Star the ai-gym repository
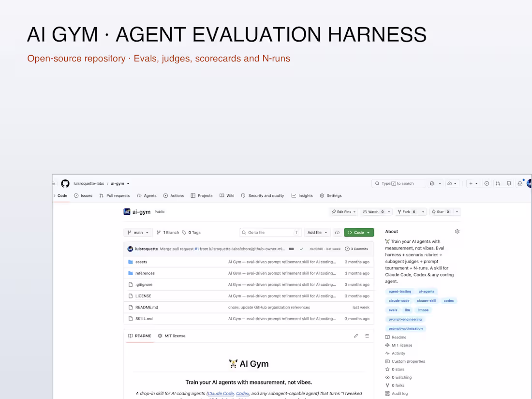This screenshot has height=399, width=532. [x=441, y=212]
